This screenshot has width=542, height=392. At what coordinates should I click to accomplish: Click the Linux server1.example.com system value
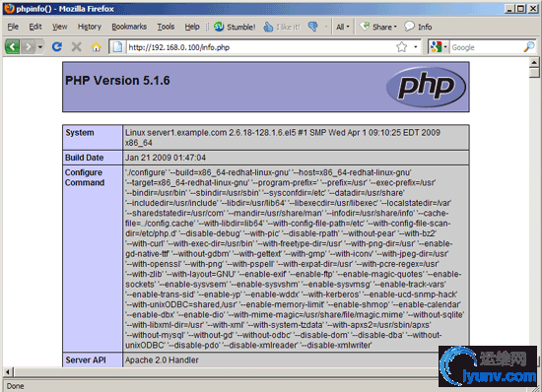coord(283,138)
